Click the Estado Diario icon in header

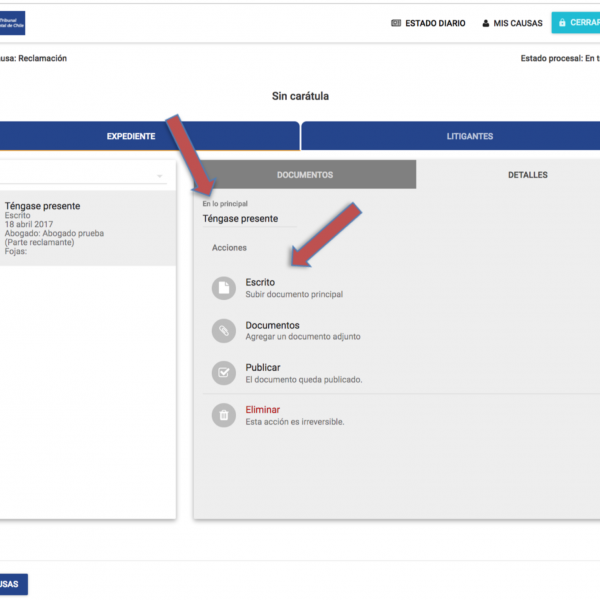[x=397, y=23]
